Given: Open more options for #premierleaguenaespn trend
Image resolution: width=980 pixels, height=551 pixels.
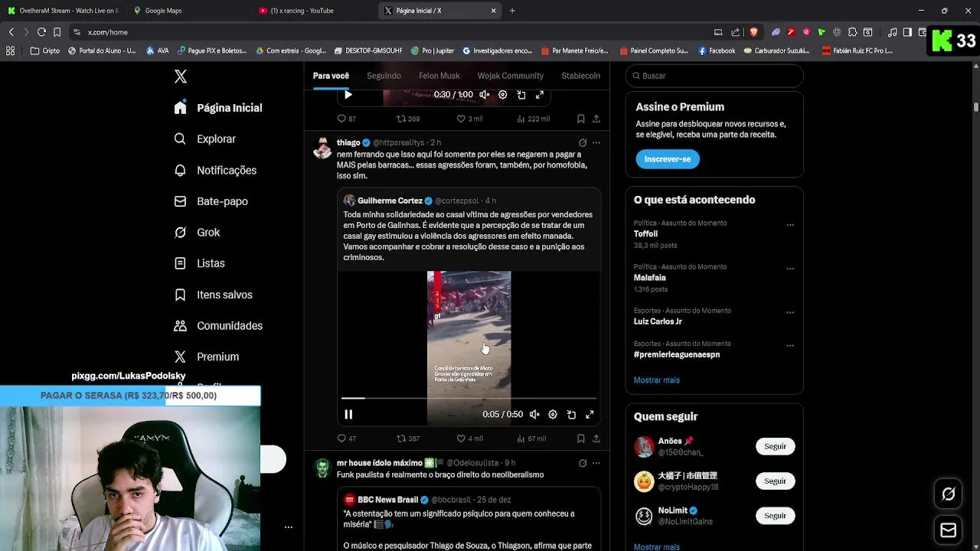Looking at the screenshot, I should click(790, 345).
